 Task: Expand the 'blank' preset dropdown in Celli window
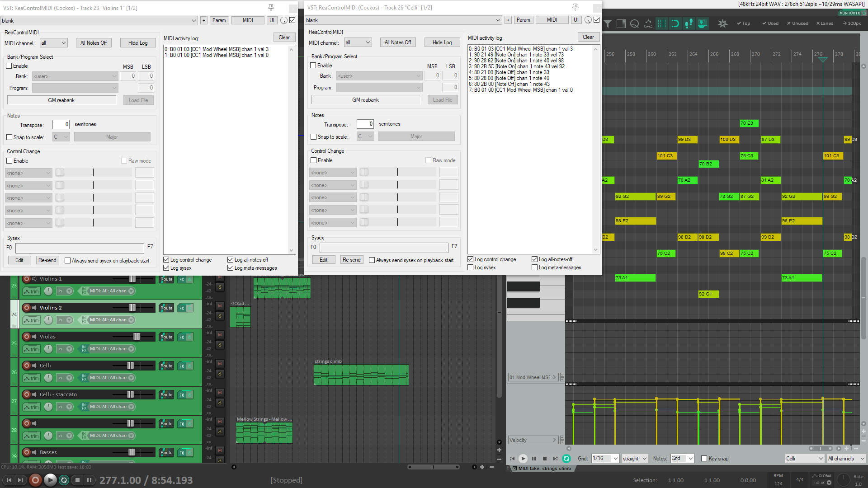498,20
